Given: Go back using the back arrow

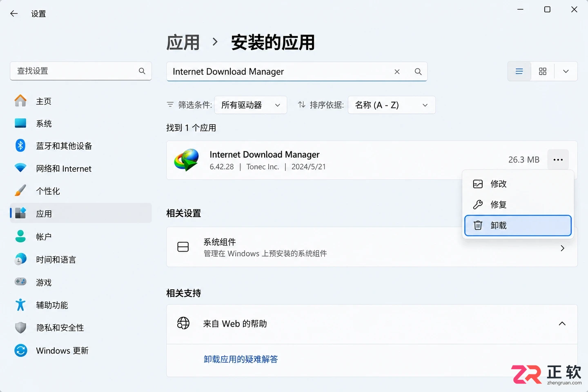Looking at the screenshot, I should [x=14, y=13].
